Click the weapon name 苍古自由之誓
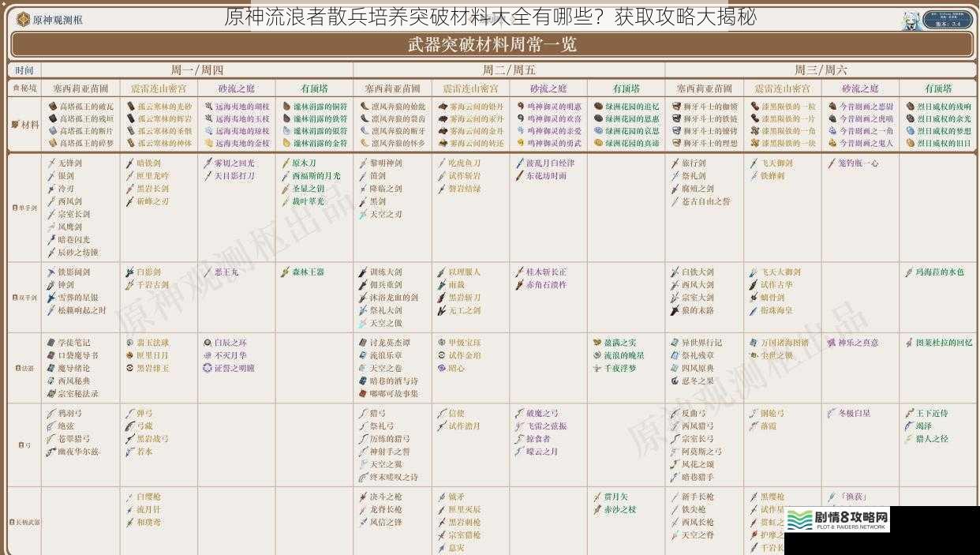The width and height of the screenshot is (980, 555). [706, 201]
